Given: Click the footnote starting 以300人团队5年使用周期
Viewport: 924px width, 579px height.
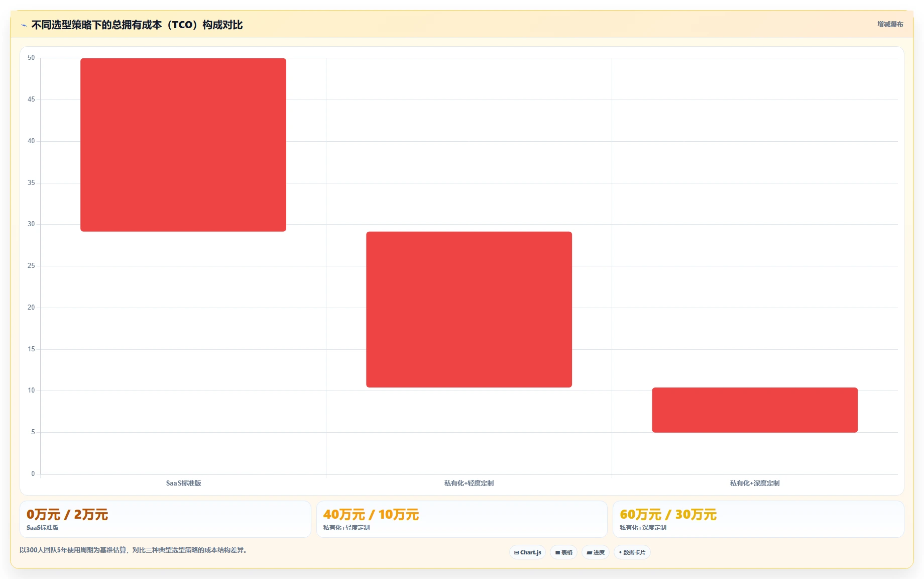Looking at the screenshot, I should coord(133,550).
